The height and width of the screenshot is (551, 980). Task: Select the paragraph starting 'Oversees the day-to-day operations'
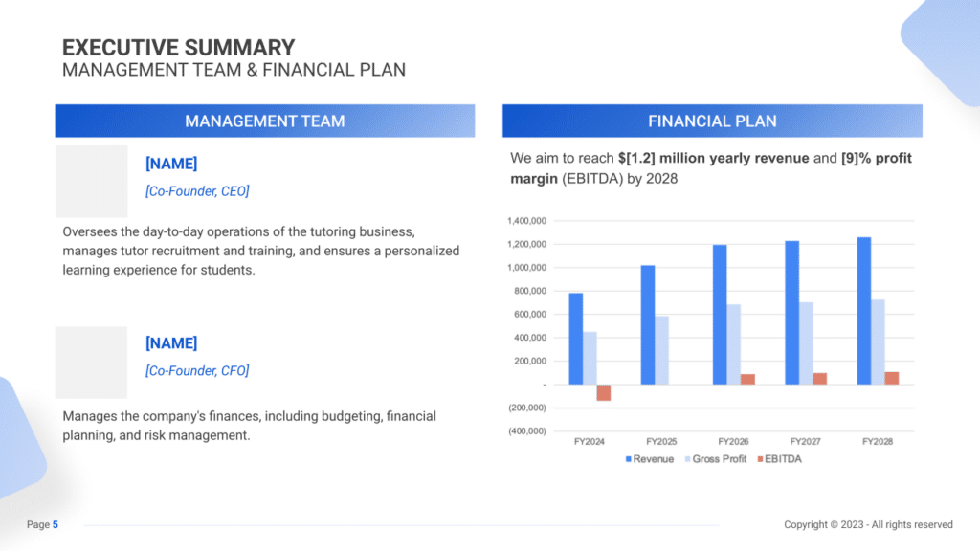pos(261,251)
